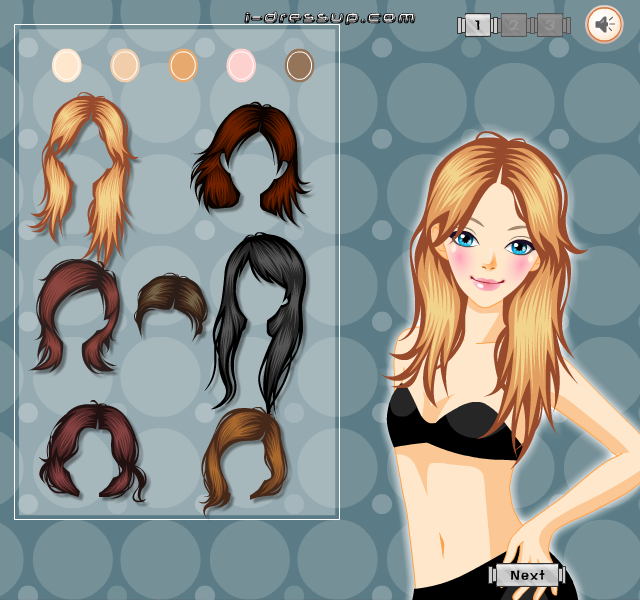Pick the long black hairstyle
Image resolution: width=640 pixels, height=600 pixels.
pos(258,322)
